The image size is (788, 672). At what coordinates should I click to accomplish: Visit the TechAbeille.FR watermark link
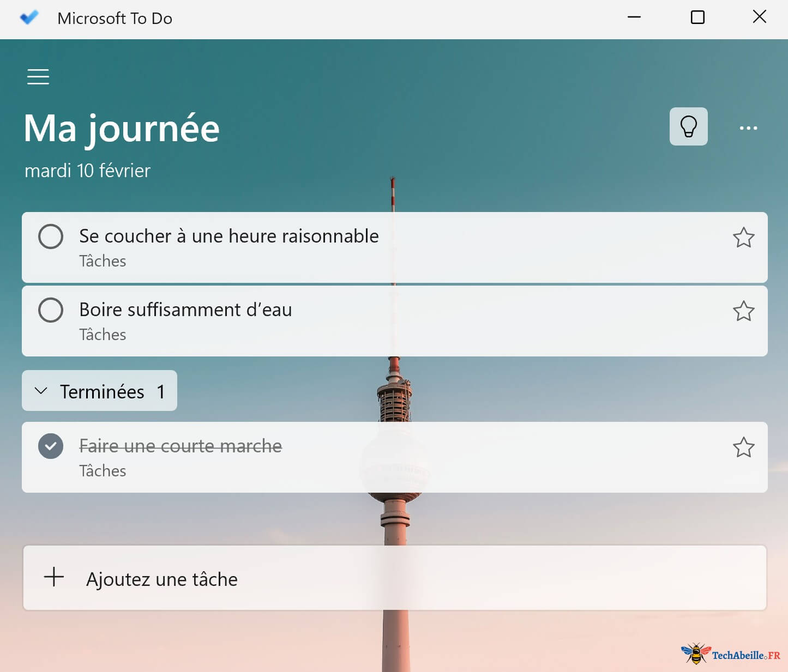coord(731,655)
